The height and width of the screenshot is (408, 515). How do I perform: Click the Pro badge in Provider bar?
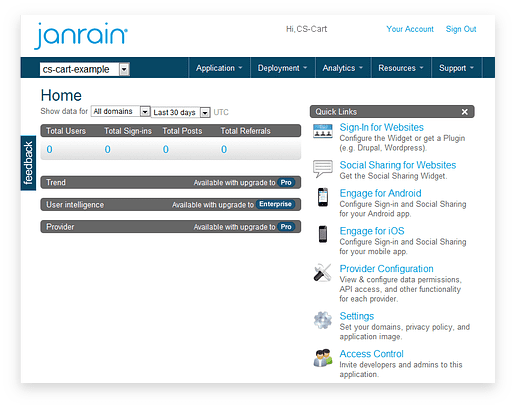click(x=286, y=227)
